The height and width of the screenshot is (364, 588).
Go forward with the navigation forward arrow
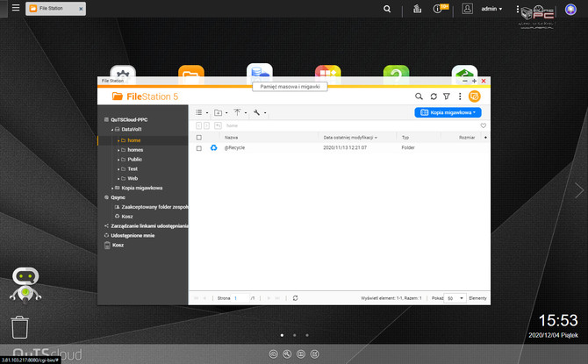point(206,125)
